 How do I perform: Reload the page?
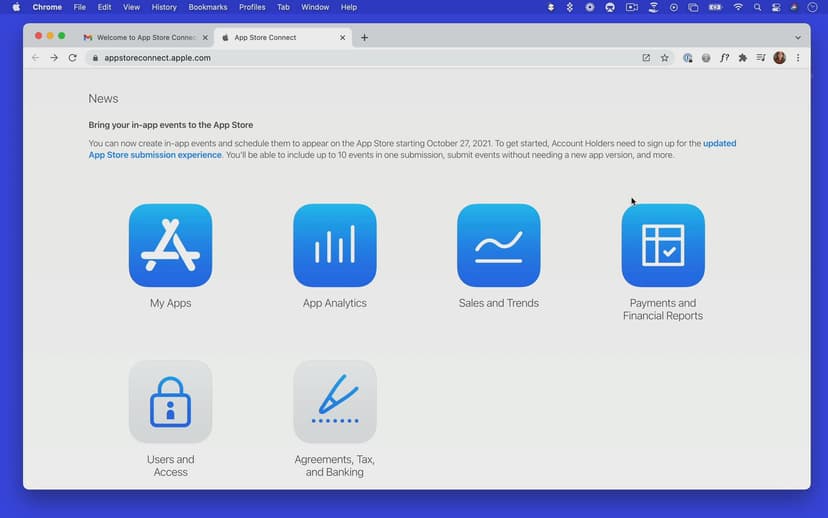pyautogui.click(x=72, y=58)
